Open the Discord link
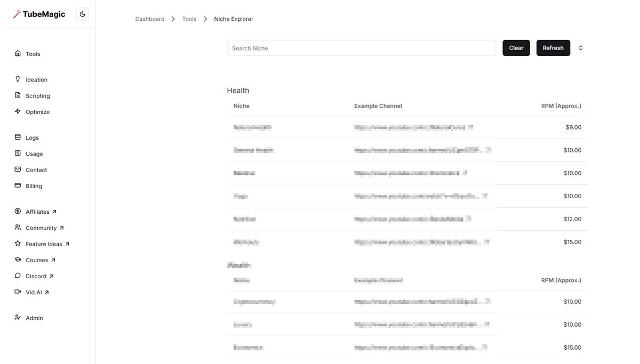 pos(40,276)
